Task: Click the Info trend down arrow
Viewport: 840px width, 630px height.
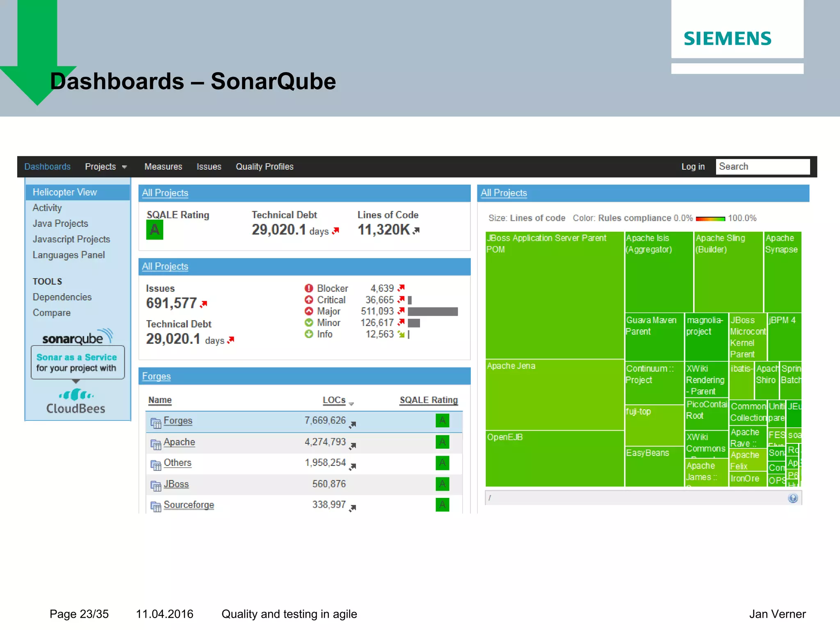Action: [x=401, y=335]
